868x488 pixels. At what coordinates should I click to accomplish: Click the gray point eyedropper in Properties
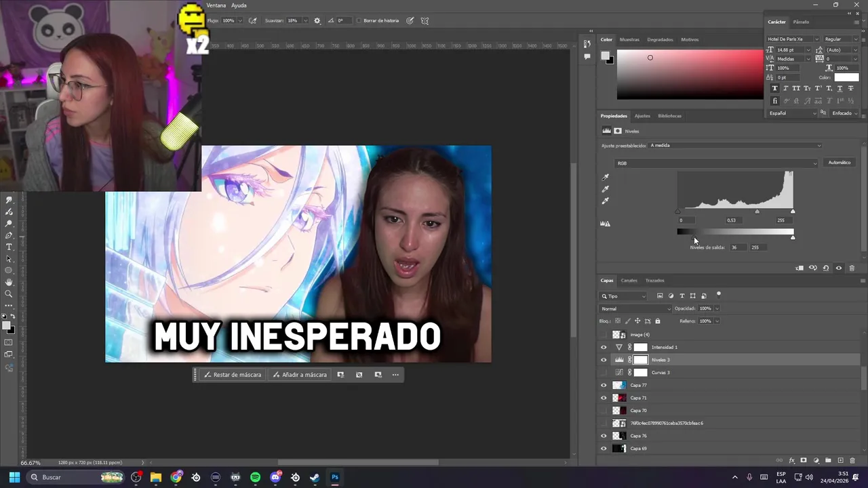coord(606,189)
